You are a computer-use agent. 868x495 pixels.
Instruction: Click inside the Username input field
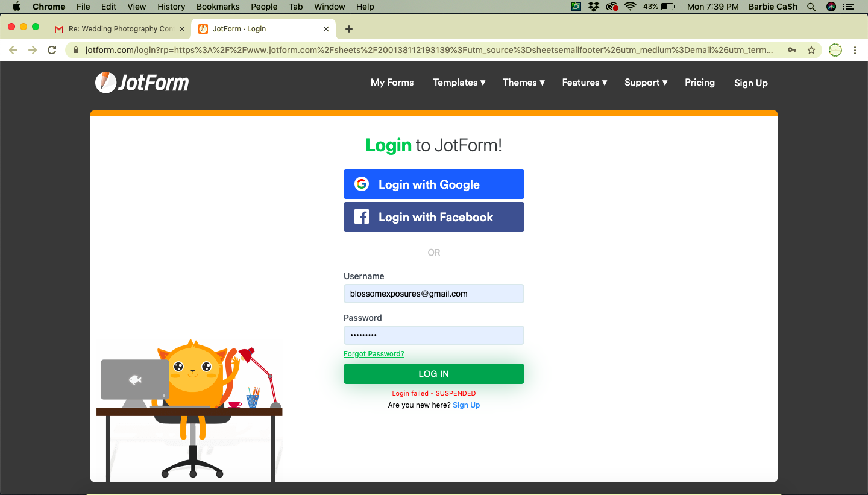click(x=433, y=294)
